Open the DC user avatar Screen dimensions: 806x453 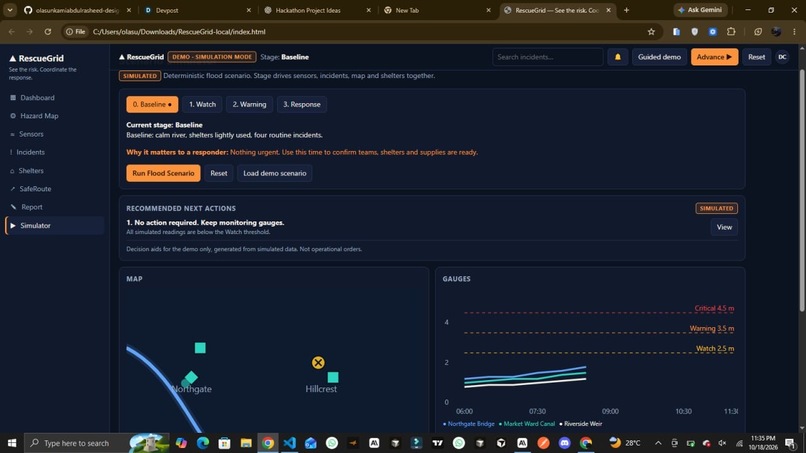coord(782,57)
